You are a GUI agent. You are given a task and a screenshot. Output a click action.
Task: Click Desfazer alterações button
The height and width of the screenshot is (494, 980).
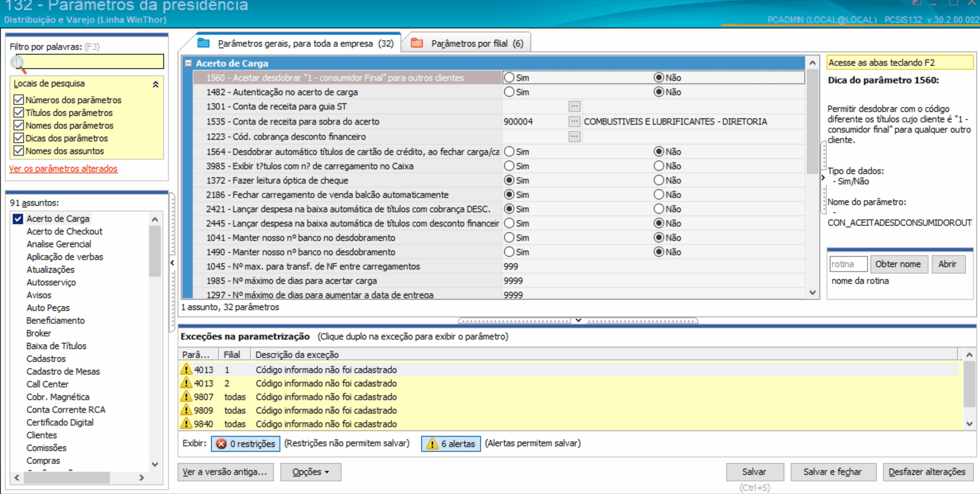click(x=927, y=472)
